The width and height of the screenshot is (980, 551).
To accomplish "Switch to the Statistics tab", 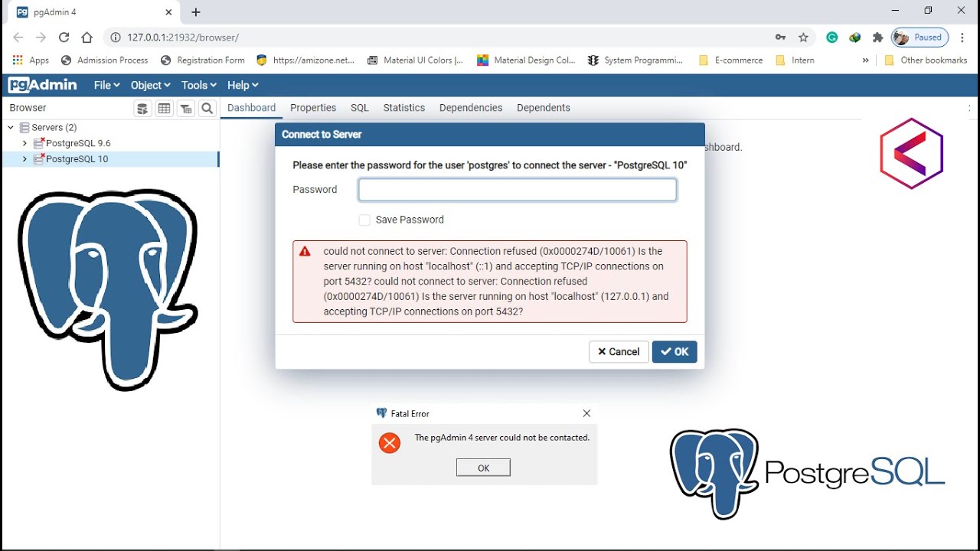I will pos(404,108).
